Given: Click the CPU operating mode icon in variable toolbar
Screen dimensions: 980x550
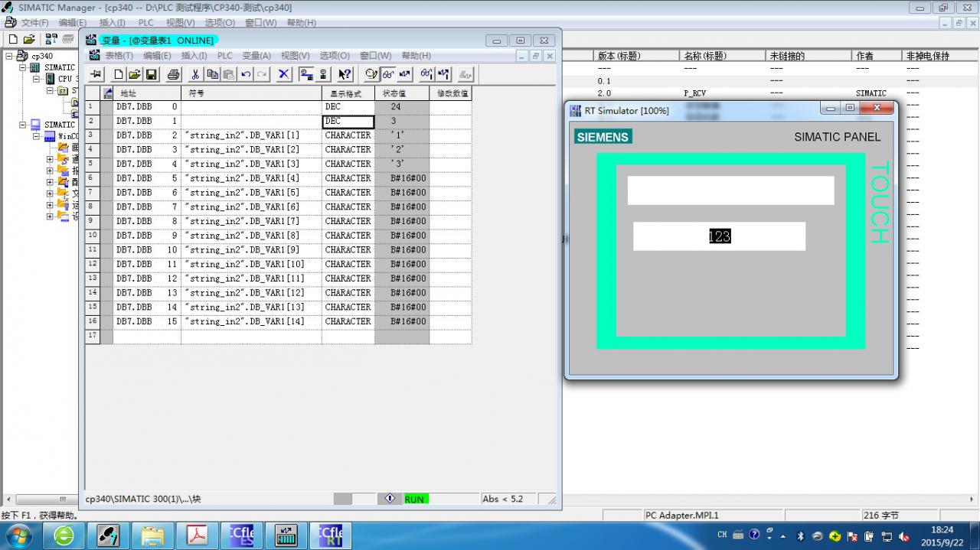Looking at the screenshot, I should click(323, 74).
